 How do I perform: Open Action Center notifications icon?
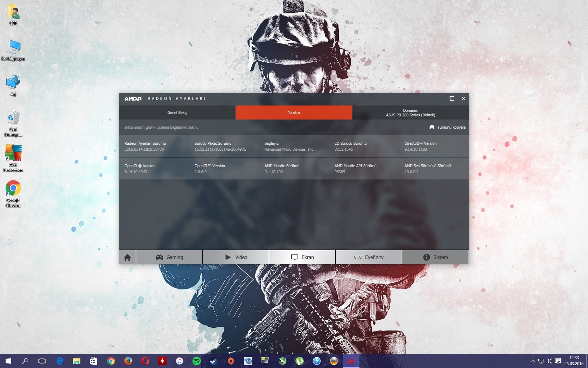(558, 361)
